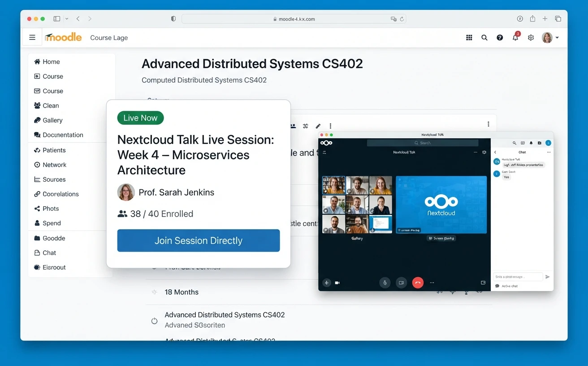
Task: Click the Safari address bar
Action: coord(294,19)
